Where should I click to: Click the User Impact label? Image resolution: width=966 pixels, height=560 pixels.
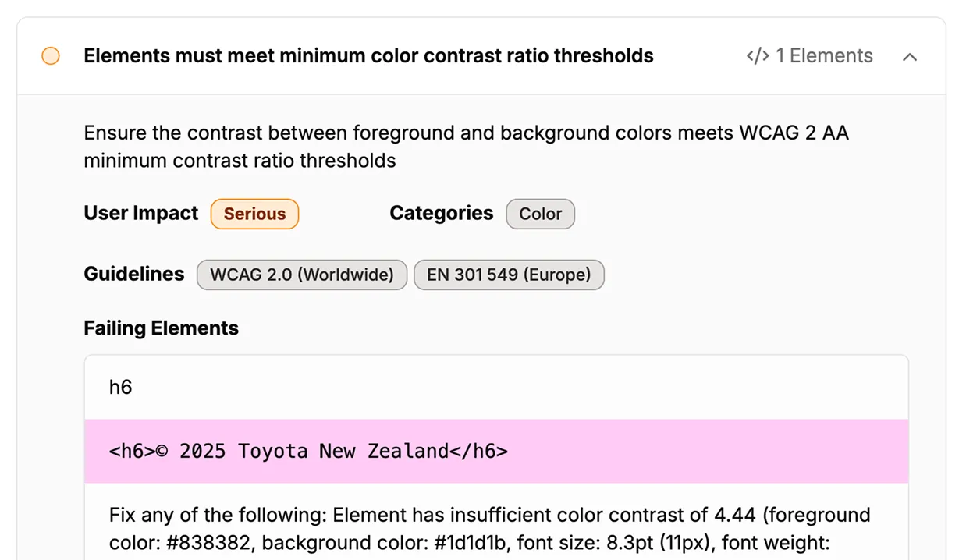141,213
